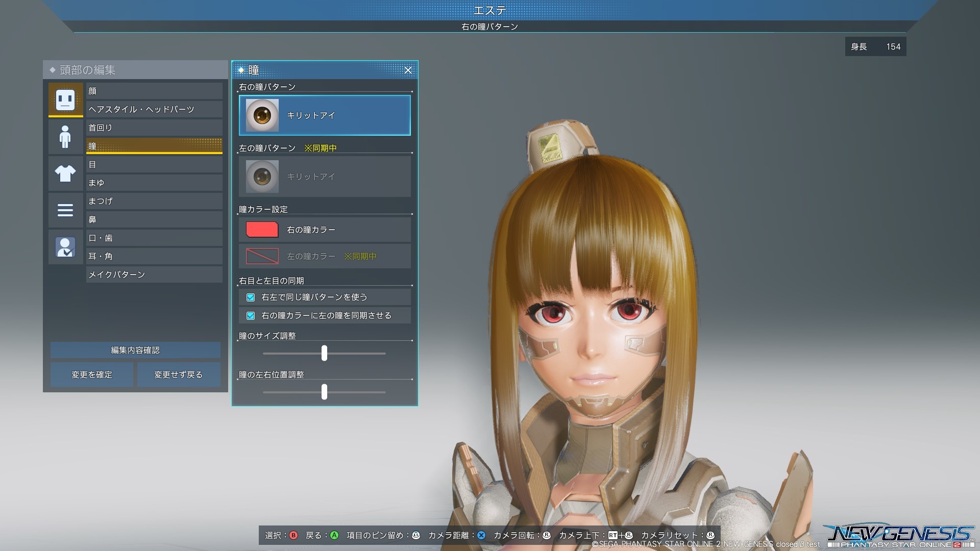
Task: Close the 瞳 panel with X
Action: pos(408,70)
